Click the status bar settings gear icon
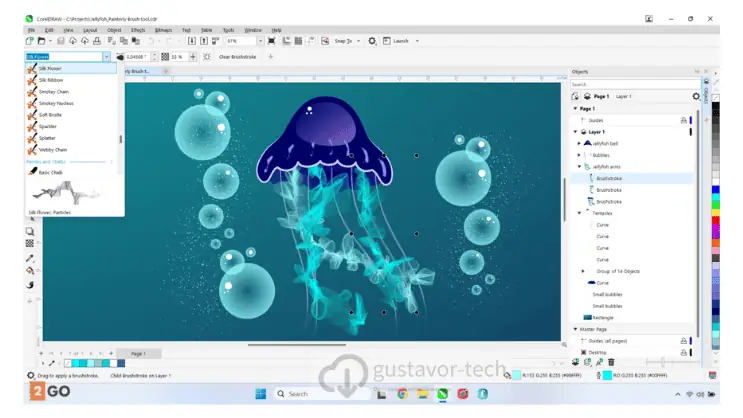The image size is (743, 418). [x=31, y=375]
